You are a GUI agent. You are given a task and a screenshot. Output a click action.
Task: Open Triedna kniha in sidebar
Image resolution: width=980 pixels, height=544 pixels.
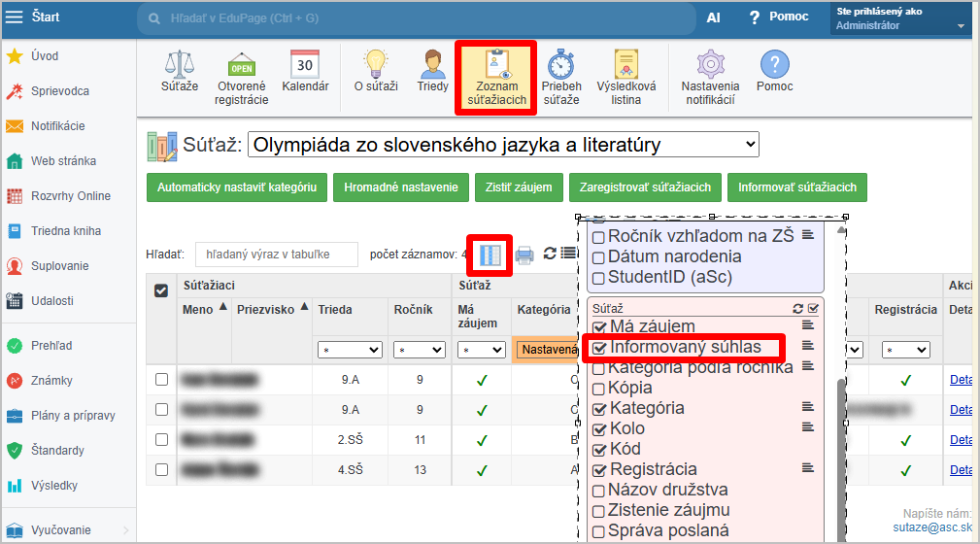(x=65, y=231)
